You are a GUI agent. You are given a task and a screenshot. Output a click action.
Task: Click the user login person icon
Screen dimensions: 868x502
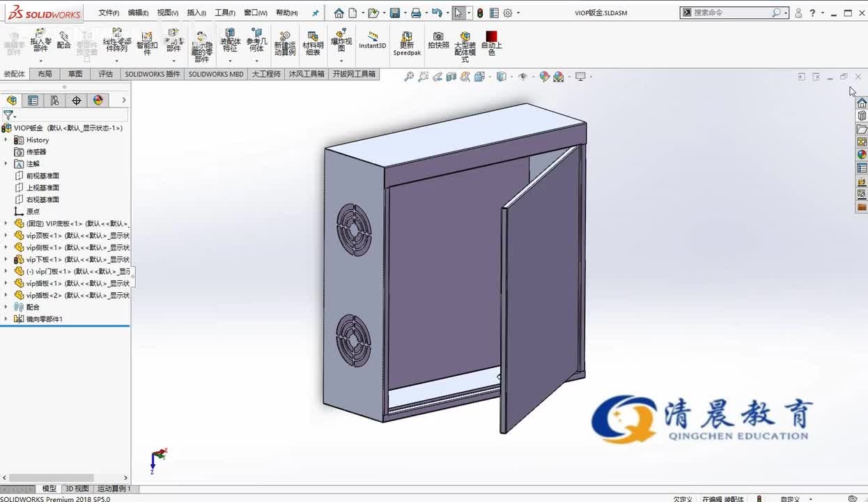798,13
